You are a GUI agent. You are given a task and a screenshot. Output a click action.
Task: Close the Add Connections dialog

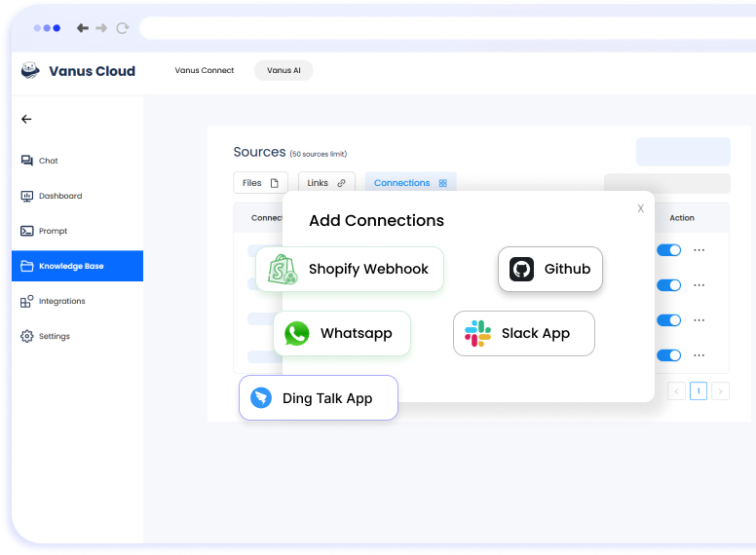pos(640,208)
